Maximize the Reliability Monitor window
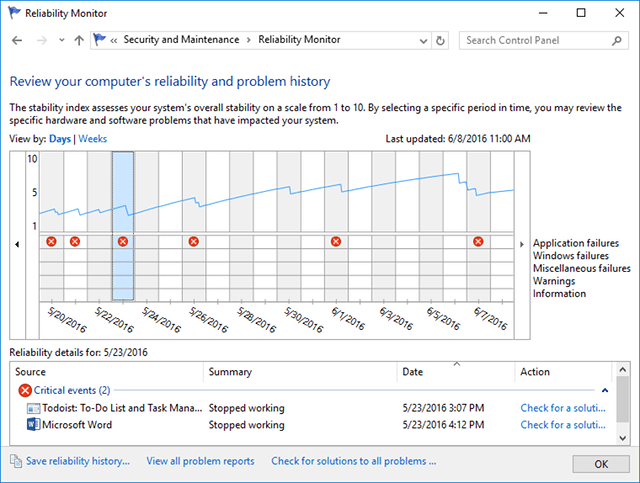This screenshot has height=483, width=640. tap(581, 13)
